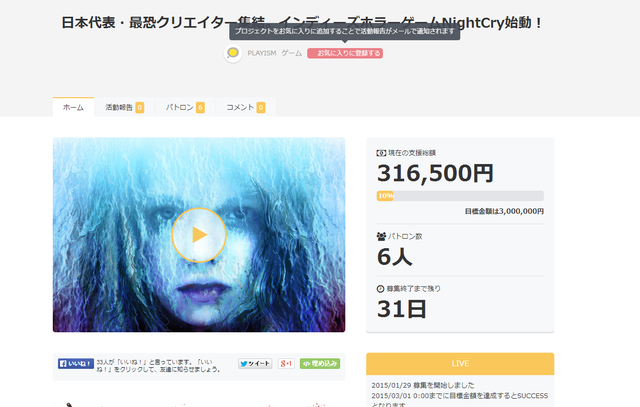This screenshot has width=640, height=407.
Task: Open the パトロン tab
Action: pyautogui.click(x=185, y=107)
